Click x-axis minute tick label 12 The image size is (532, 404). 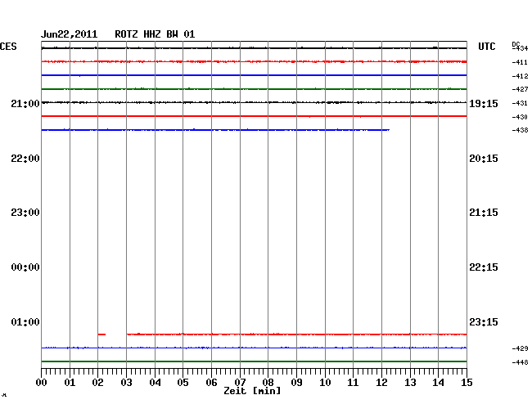(381, 383)
